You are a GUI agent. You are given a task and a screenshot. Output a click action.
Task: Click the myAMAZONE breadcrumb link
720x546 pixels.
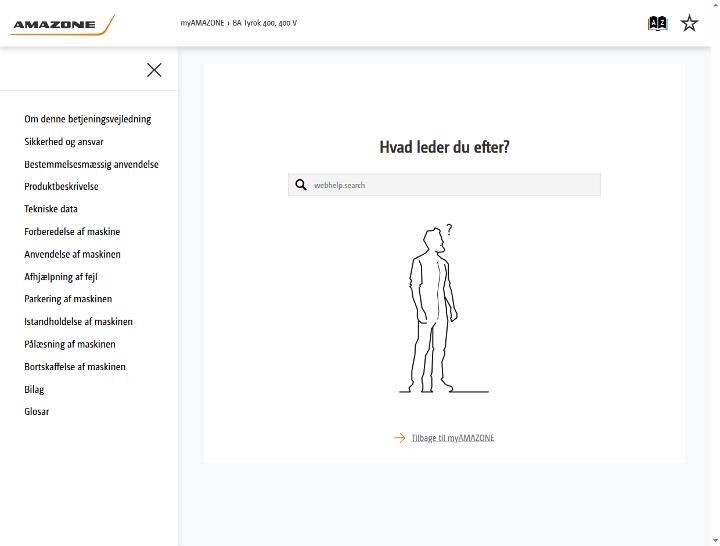[x=202, y=23]
